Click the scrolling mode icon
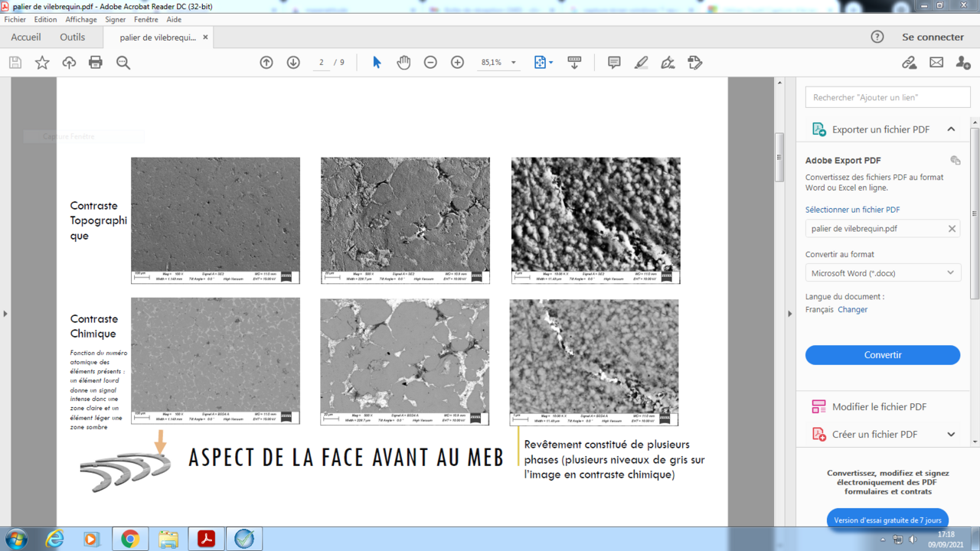Image resolution: width=980 pixels, height=551 pixels. point(575,63)
